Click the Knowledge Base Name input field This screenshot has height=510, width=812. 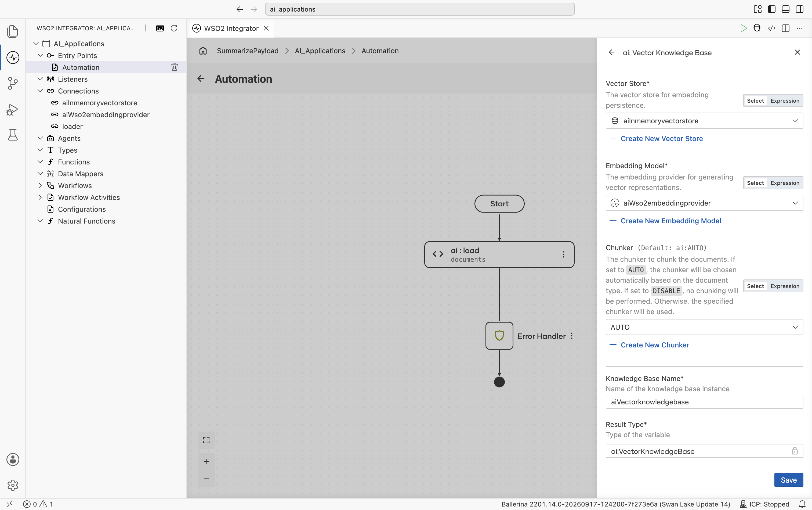[704, 402]
